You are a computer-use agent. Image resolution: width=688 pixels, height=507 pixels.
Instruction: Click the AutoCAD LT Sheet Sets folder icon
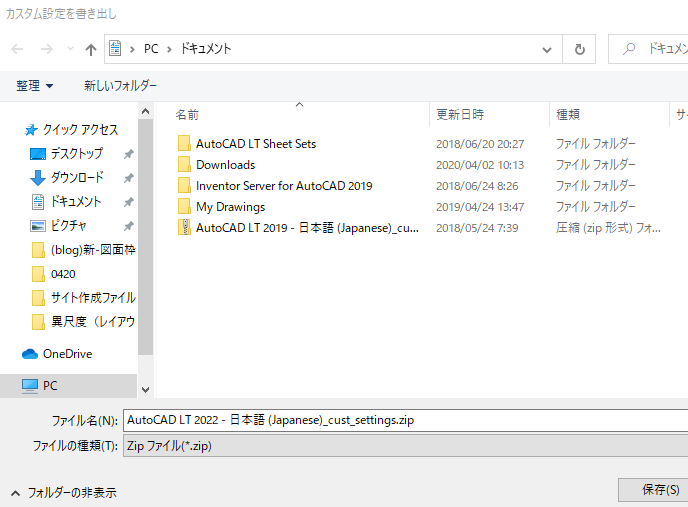pyautogui.click(x=184, y=144)
